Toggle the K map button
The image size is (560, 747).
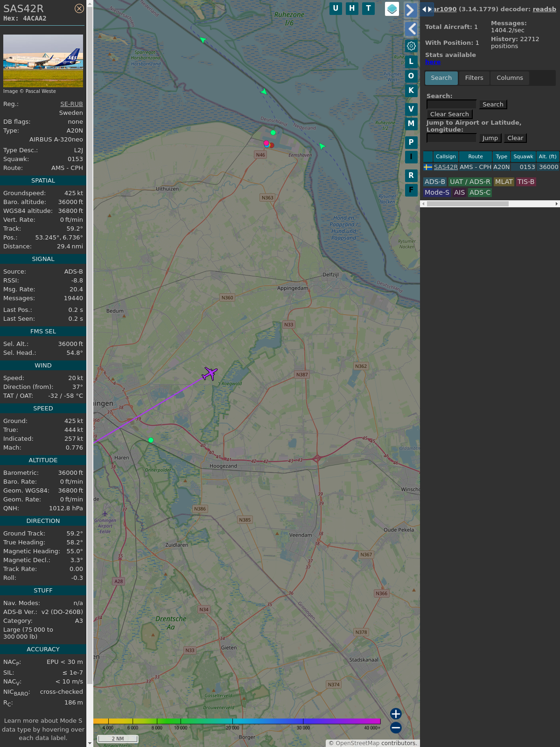point(411,91)
